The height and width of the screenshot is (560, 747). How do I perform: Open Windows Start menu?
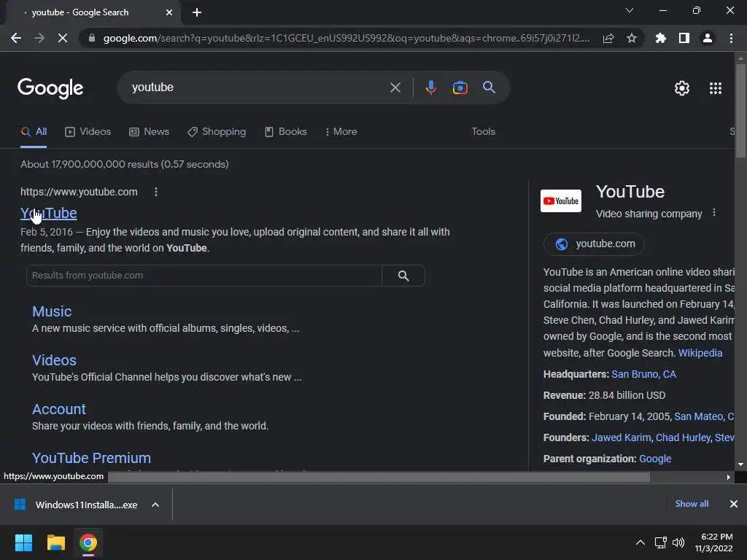[23, 542]
